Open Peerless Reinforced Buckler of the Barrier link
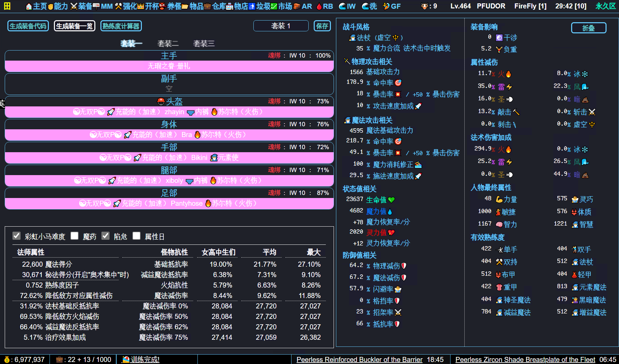Screen dimensions: 619x364 point(360,360)
